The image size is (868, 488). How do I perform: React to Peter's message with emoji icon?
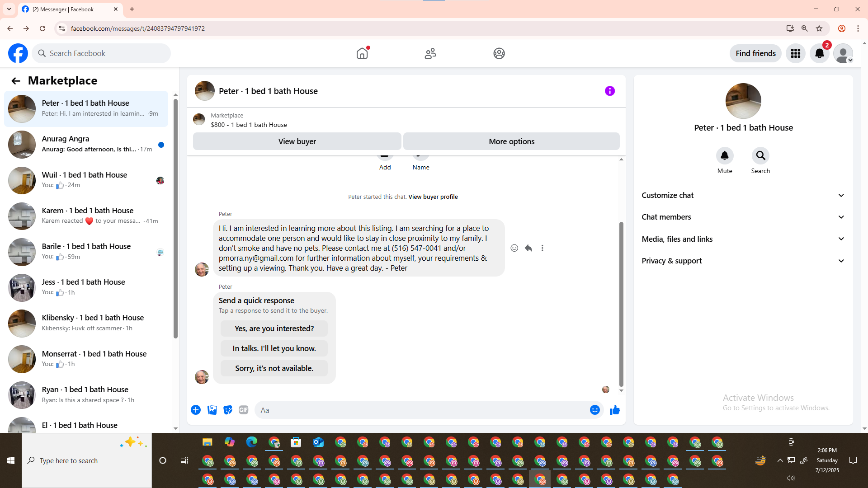(x=514, y=248)
